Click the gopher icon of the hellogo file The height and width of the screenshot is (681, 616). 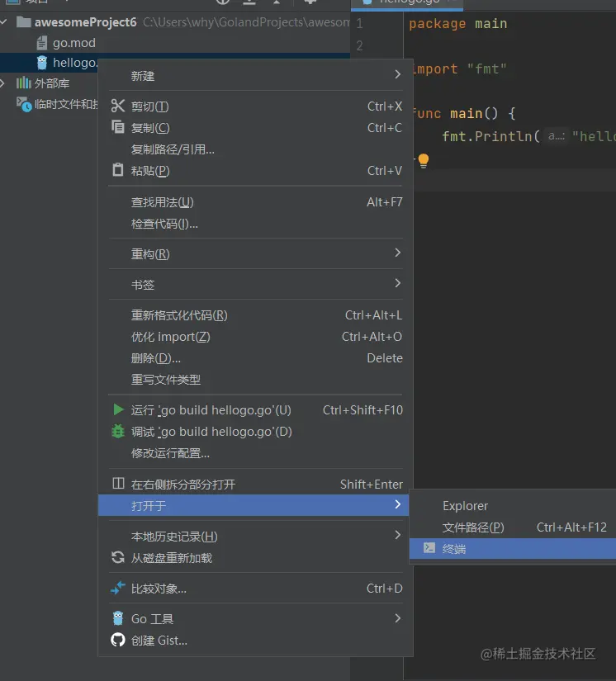(x=42, y=63)
